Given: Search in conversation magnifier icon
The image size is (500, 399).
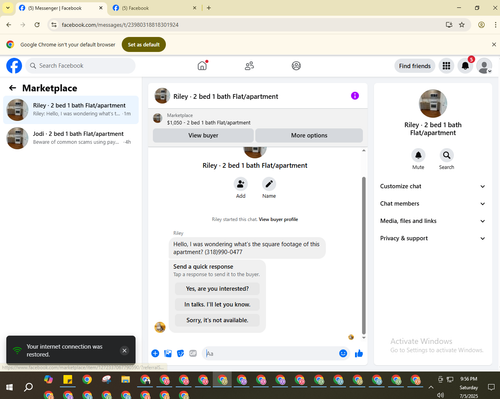Looking at the screenshot, I should [x=446, y=155].
